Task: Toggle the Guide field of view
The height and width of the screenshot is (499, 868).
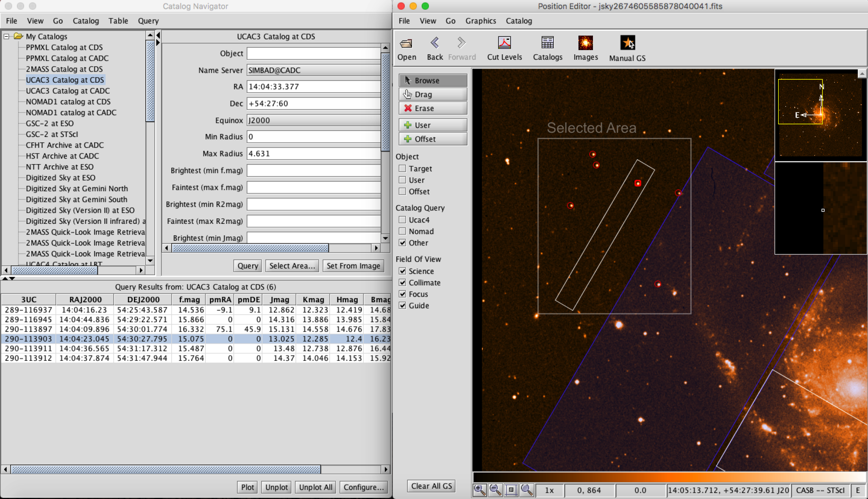Action: pos(402,305)
